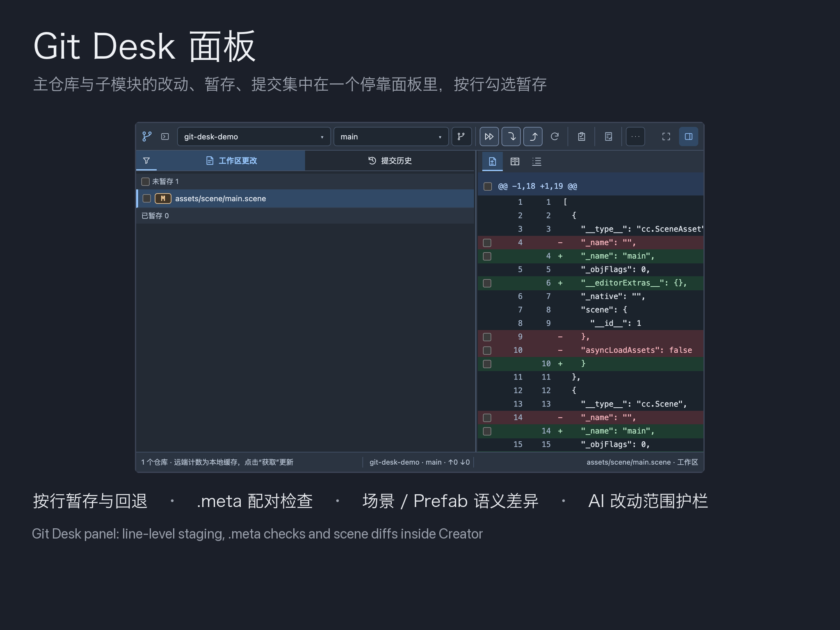Click the fetch (fast-forward) icon button

[489, 137]
